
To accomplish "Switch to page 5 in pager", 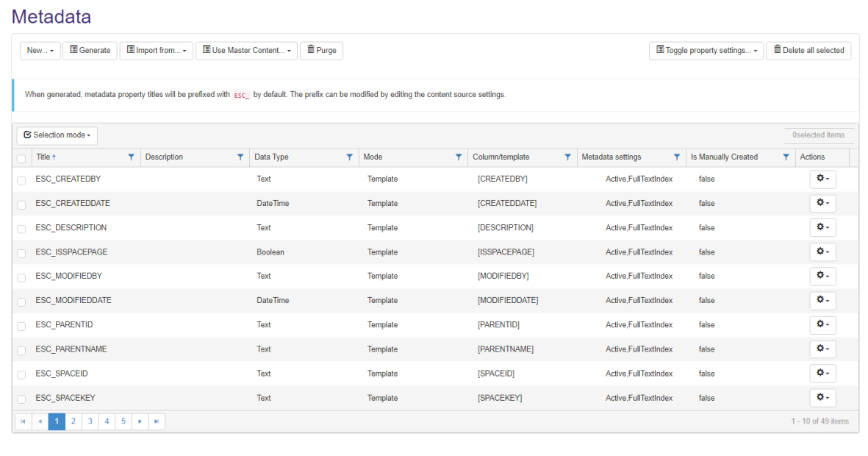I will click(123, 421).
